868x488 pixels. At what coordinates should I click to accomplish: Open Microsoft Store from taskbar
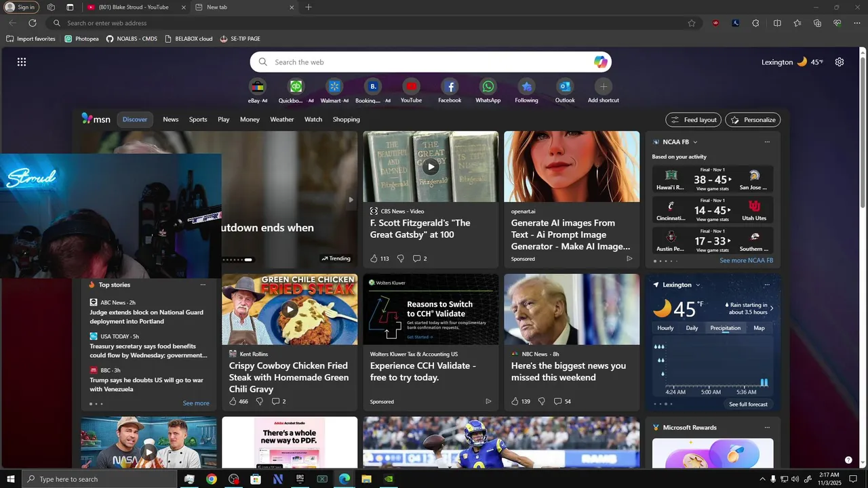click(256, 479)
